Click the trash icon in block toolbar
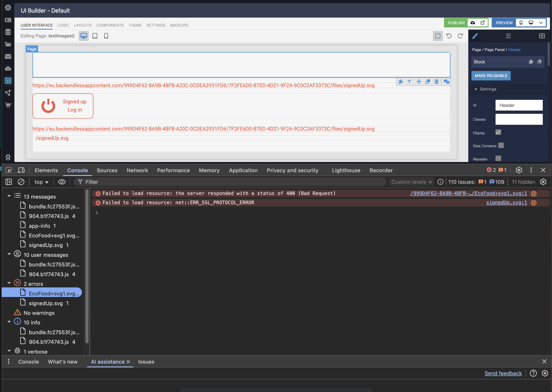The height and width of the screenshot is (392, 552). click(x=436, y=82)
